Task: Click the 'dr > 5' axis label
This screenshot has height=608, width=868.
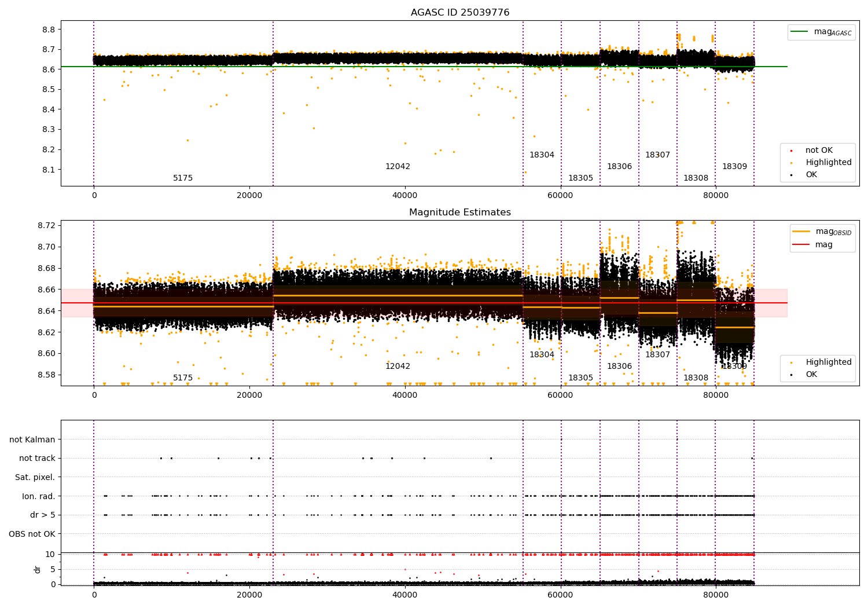Action: [x=43, y=515]
